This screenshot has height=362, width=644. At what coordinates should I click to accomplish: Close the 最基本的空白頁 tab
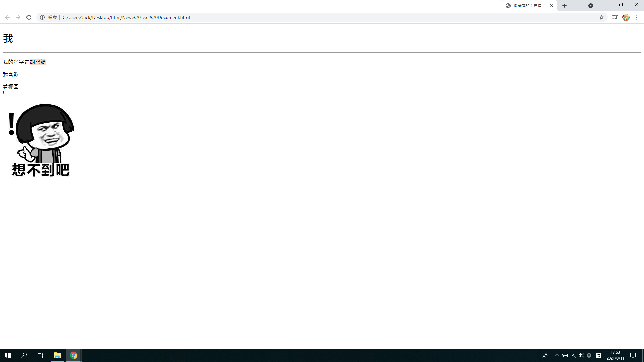(x=552, y=6)
